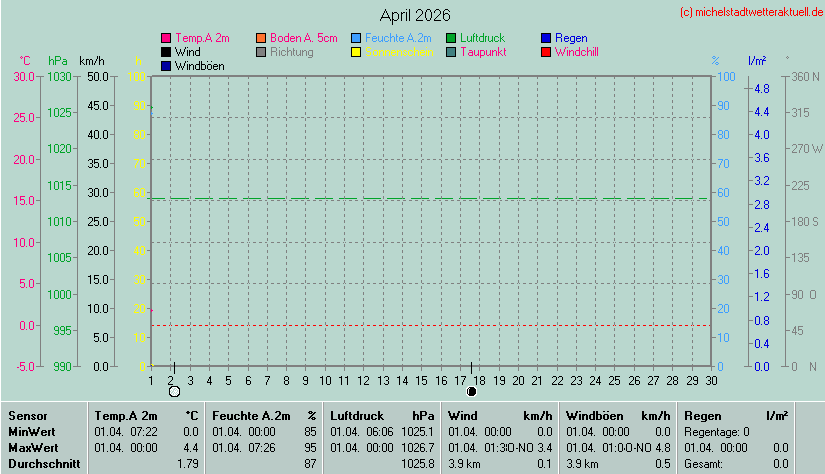Image resolution: width=825 pixels, height=474 pixels.
Task: Click the pink Temp.A 2m legend swatch
Action: (x=166, y=38)
